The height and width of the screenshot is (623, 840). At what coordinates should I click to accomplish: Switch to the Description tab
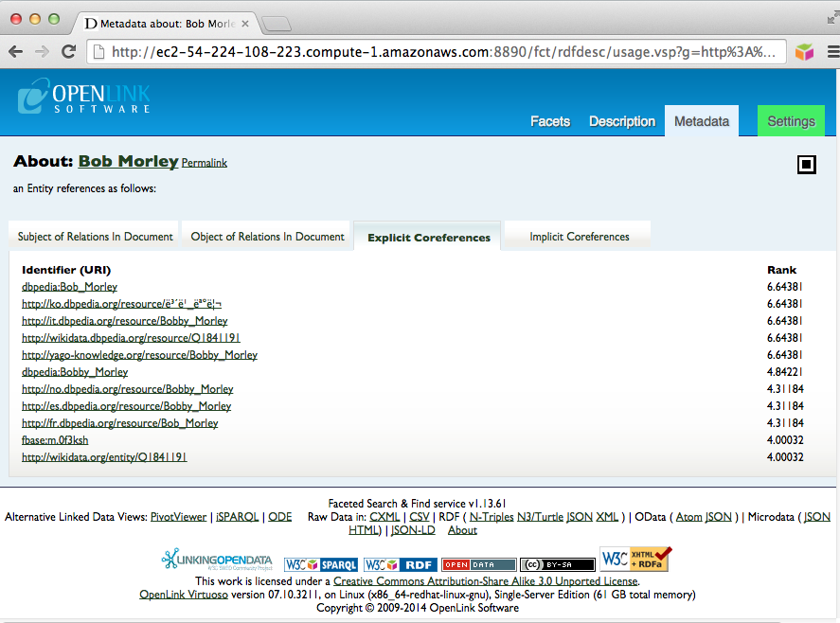coord(622,121)
